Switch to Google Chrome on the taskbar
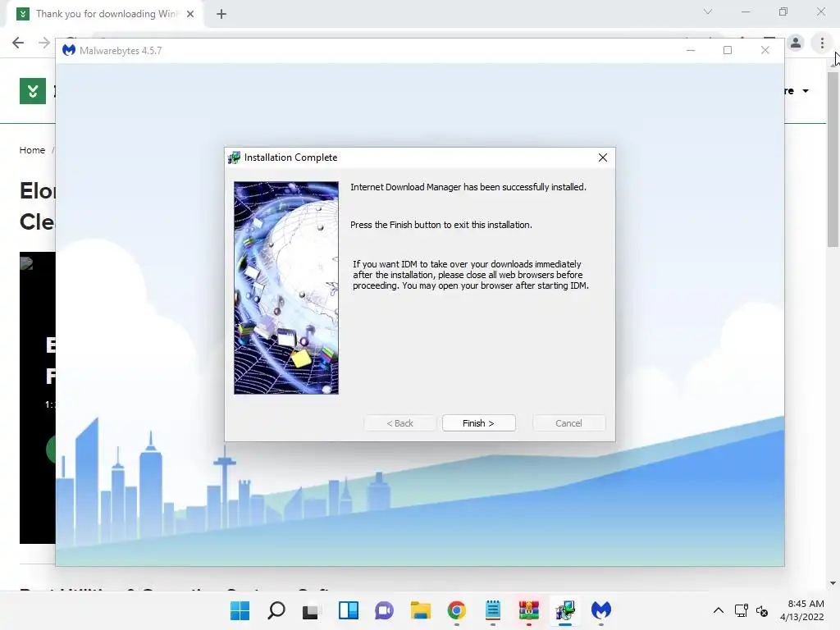This screenshot has width=840, height=630. point(456,610)
